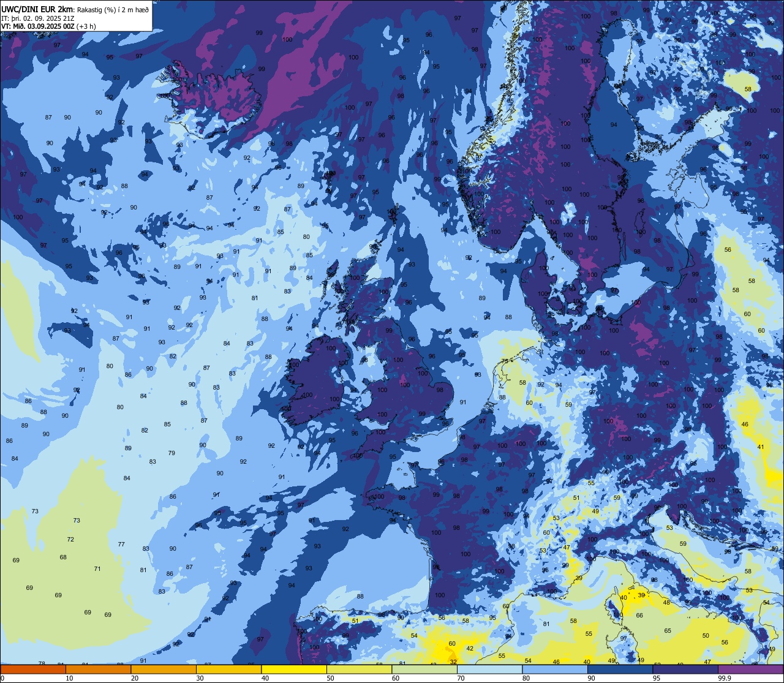
Task: Click the humidity value "32" on the map
Action: [x=453, y=662]
